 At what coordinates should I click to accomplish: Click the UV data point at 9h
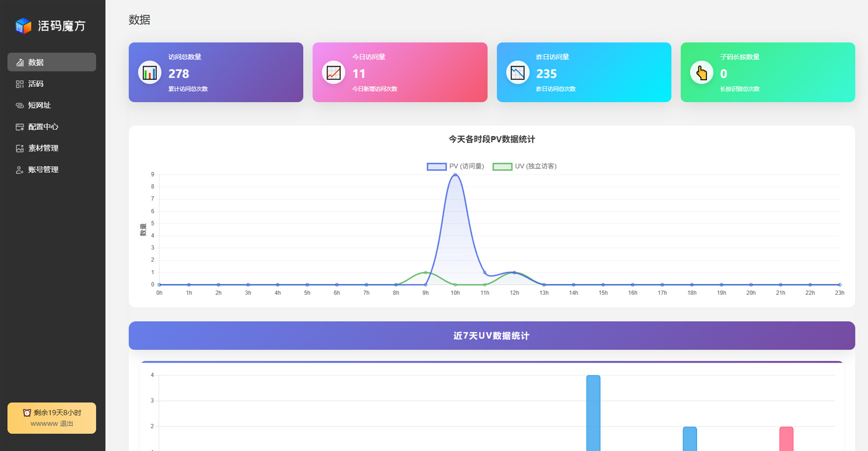pyautogui.click(x=425, y=273)
